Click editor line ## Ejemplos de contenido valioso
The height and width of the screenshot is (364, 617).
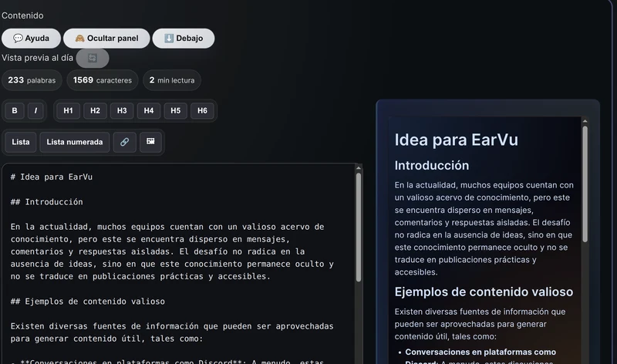coord(88,302)
